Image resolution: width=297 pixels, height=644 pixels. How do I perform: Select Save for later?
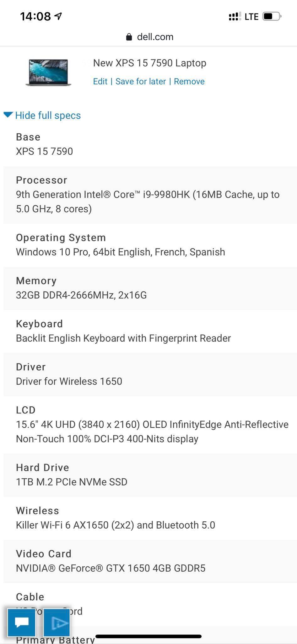pyautogui.click(x=141, y=81)
